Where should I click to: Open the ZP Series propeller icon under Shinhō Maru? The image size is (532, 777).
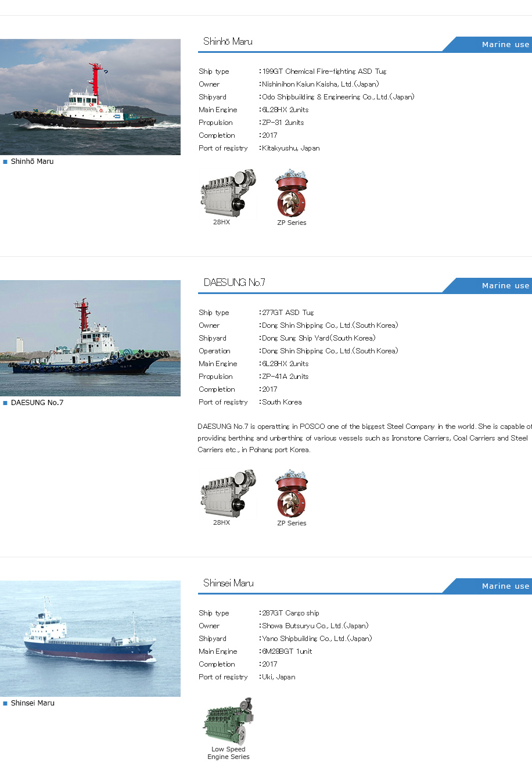(x=292, y=194)
